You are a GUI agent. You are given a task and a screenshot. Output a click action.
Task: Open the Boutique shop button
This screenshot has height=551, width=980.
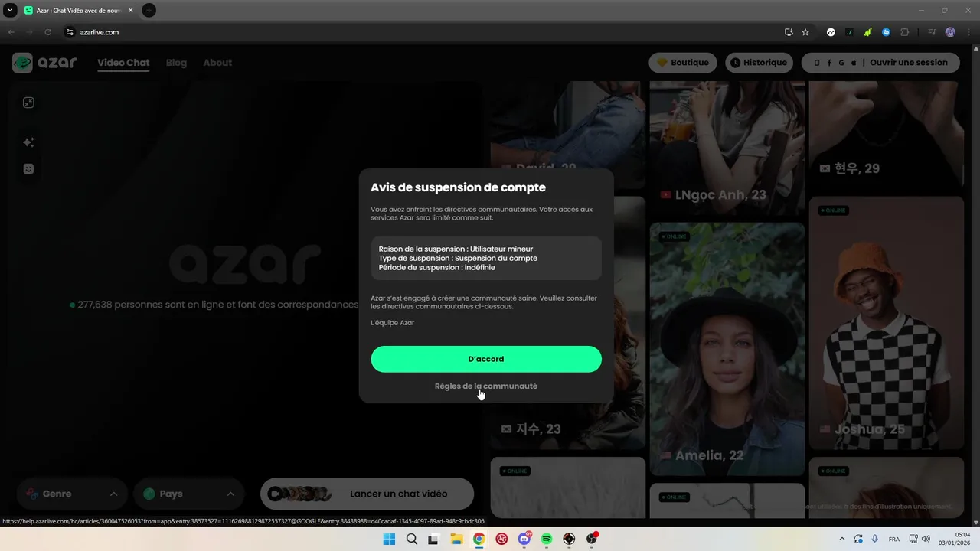[x=683, y=63]
